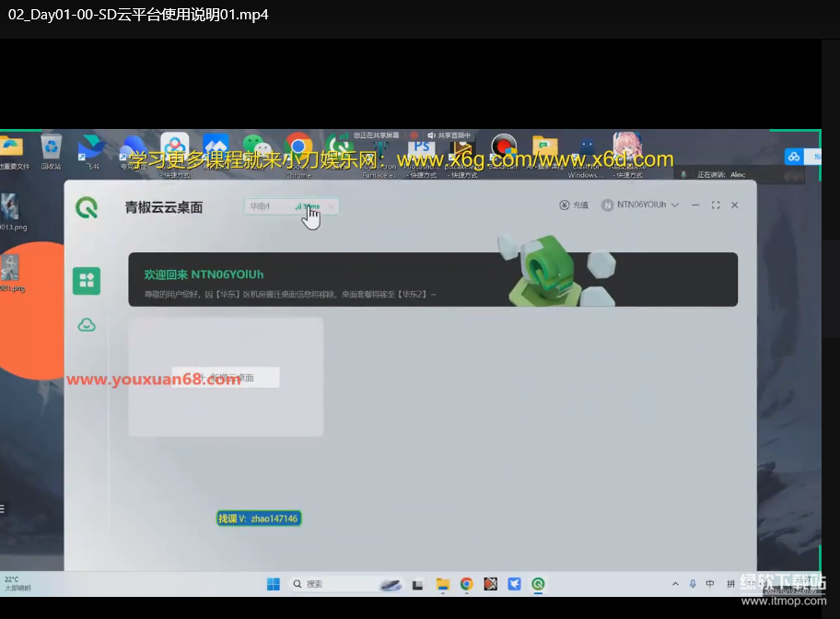Open the Chrome desktop shortcut
The width and height of the screenshot is (840, 619).
click(x=298, y=155)
